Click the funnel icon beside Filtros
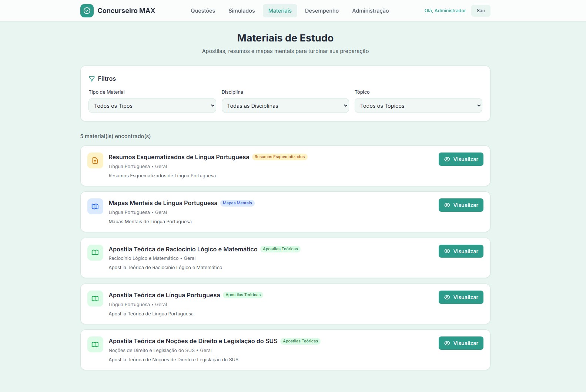The width and height of the screenshot is (586, 392). (92, 79)
